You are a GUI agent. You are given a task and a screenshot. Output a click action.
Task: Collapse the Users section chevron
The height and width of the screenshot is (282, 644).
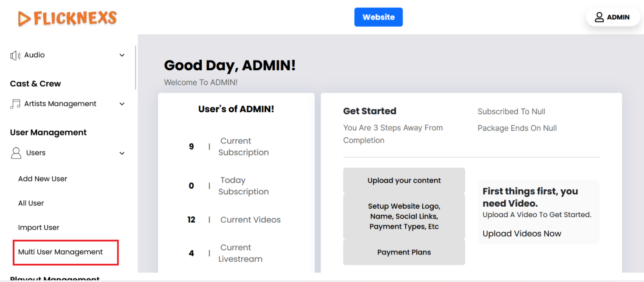pyautogui.click(x=122, y=153)
